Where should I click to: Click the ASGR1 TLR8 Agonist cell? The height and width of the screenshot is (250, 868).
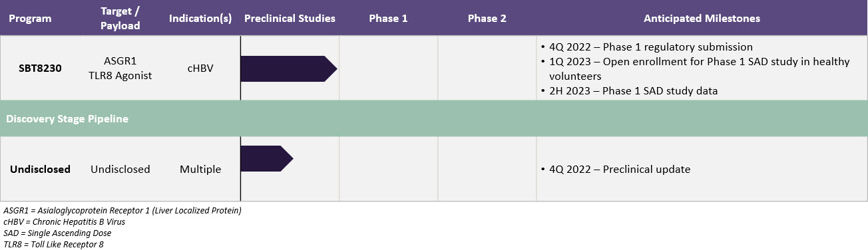pyautogui.click(x=120, y=68)
